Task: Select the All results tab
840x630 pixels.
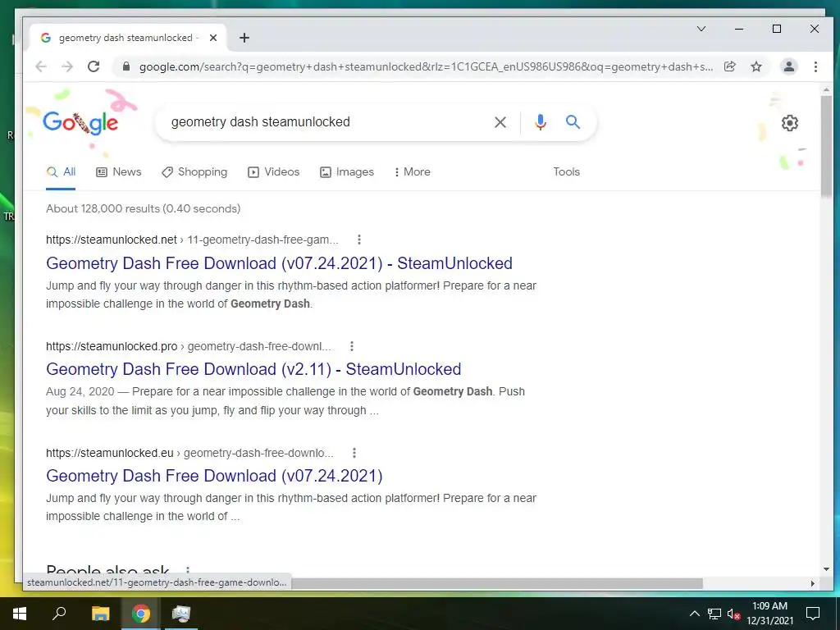Action: [x=61, y=172]
